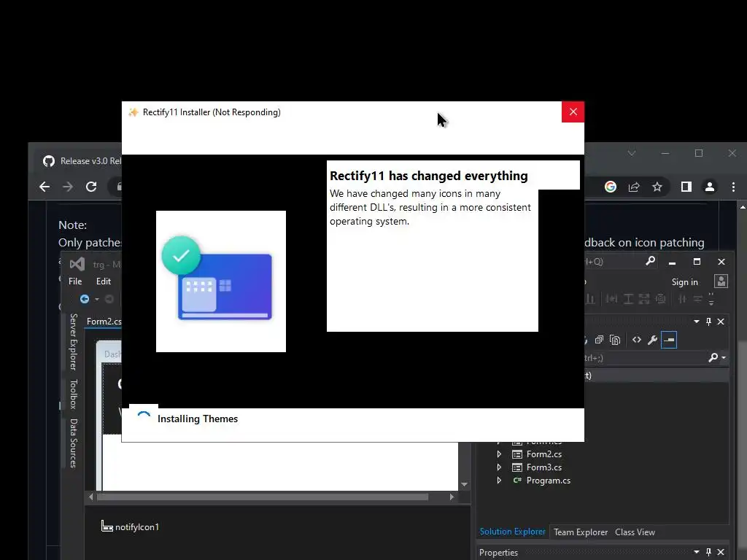Viewport: 747px width, 560px height.
Task: Open the Edit menu in Visual Studio
Action: pyautogui.click(x=104, y=281)
